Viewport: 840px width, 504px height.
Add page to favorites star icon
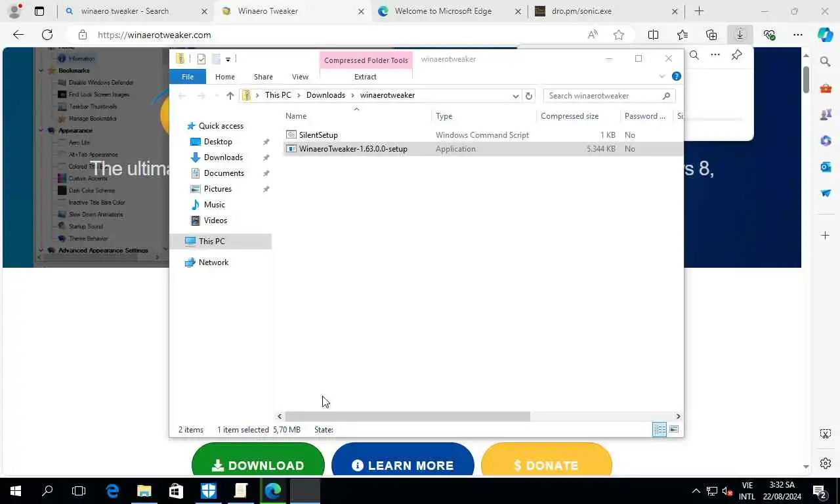pos(619,35)
